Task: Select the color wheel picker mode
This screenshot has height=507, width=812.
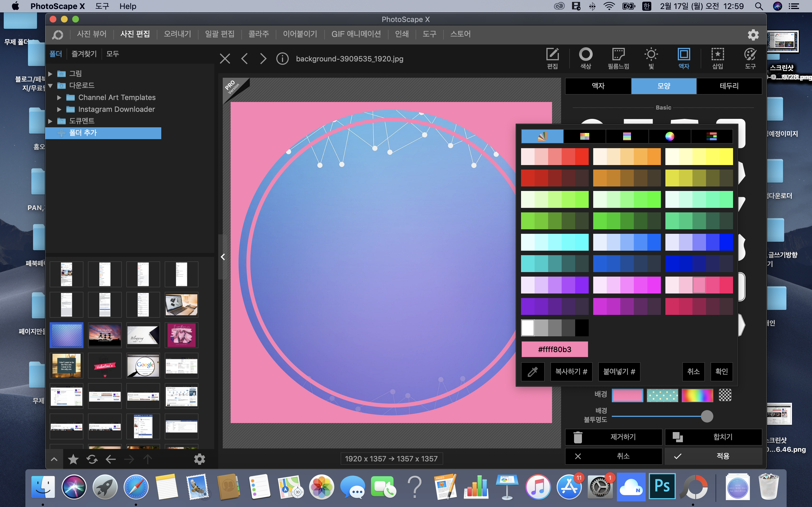Action: (669, 136)
